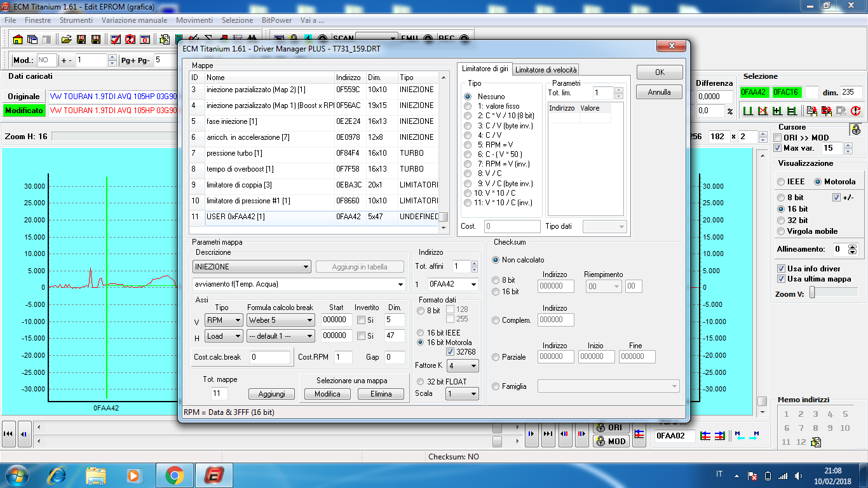Click the red crossed-circle checksum icon
This screenshot has height=488, width=868.
coord(130,39)
